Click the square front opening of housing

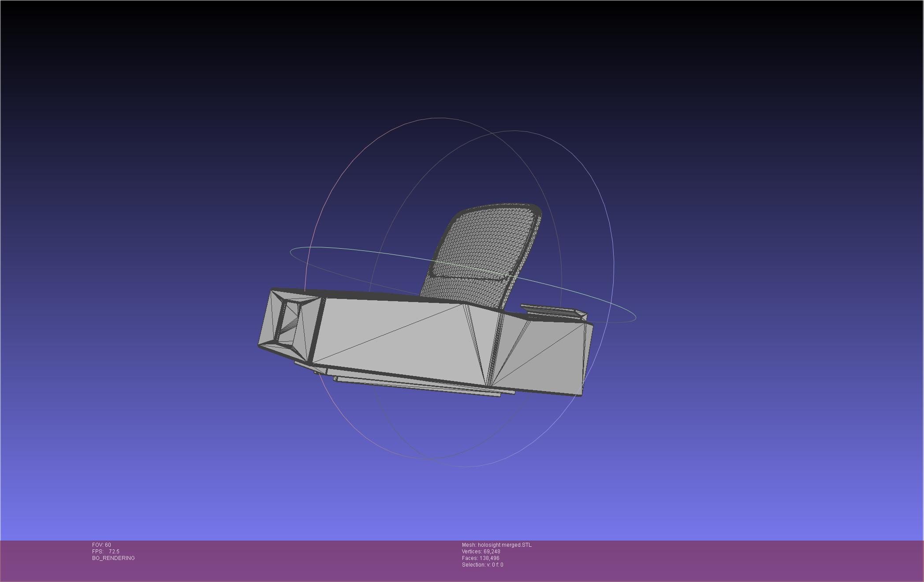pos(290,323)
